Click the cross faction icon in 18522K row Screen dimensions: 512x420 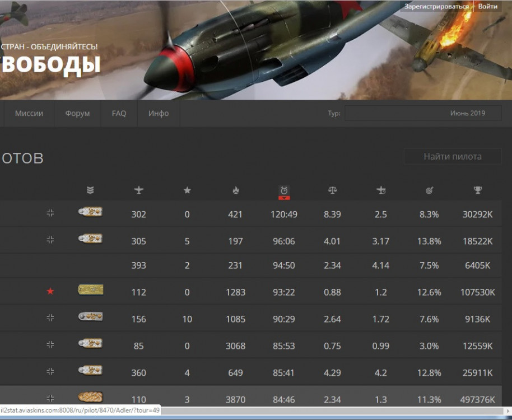pos(50,240)
